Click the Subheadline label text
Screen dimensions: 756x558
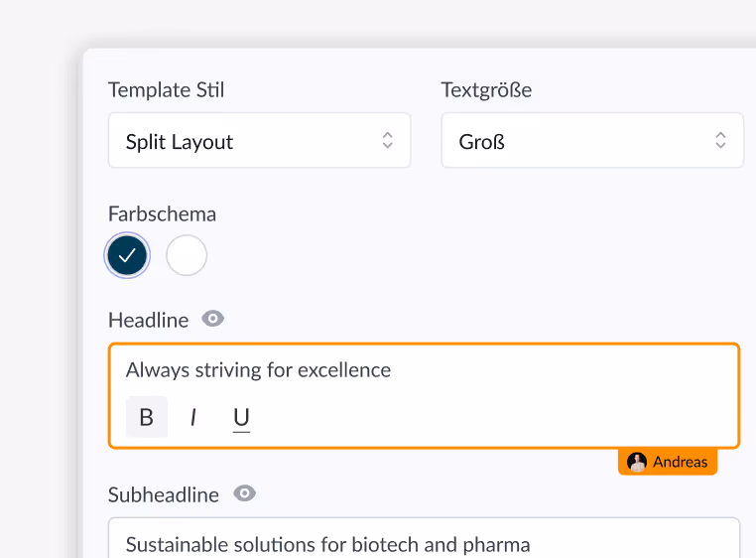[x=164, y=495]
